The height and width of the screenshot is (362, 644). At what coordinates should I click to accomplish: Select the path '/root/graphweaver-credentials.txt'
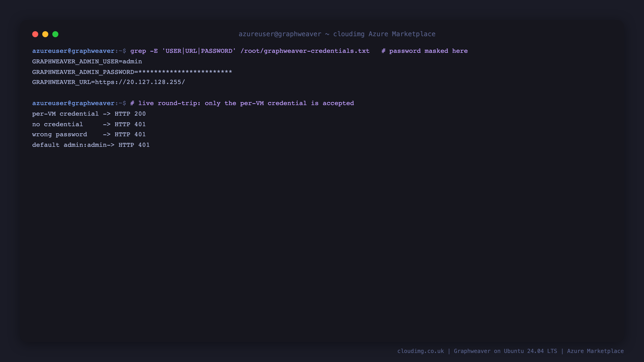305,51
